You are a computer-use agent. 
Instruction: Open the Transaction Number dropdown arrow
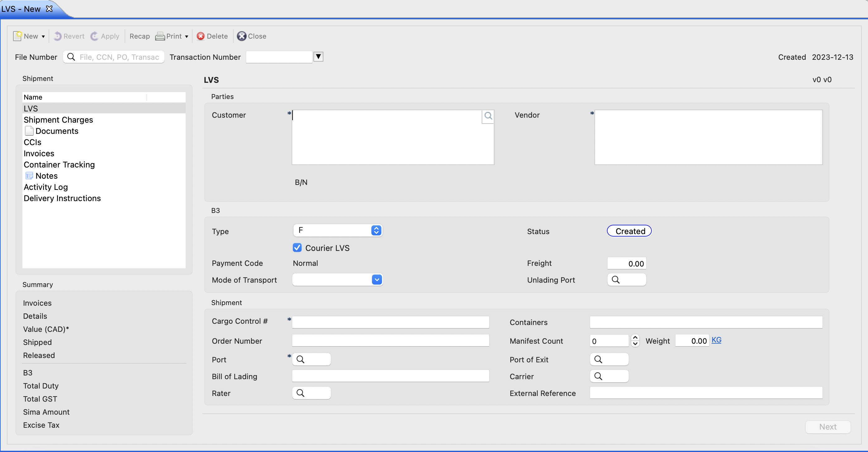tap(318, 57)
